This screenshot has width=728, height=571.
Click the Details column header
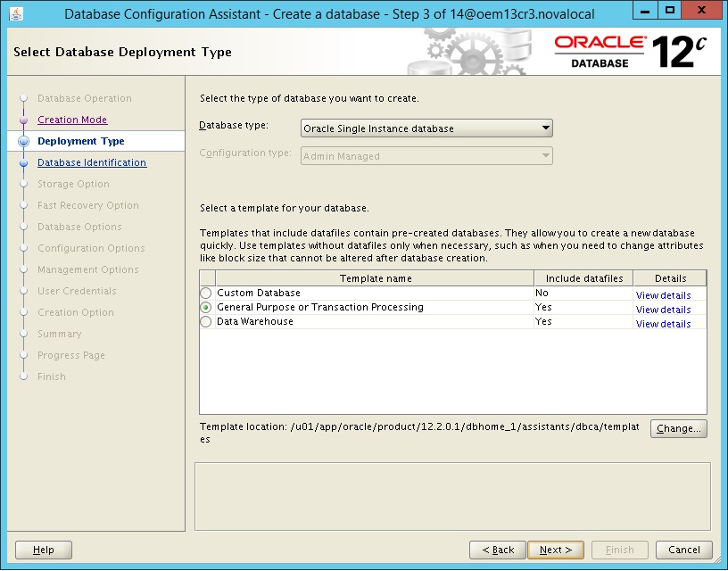[670, 278]
